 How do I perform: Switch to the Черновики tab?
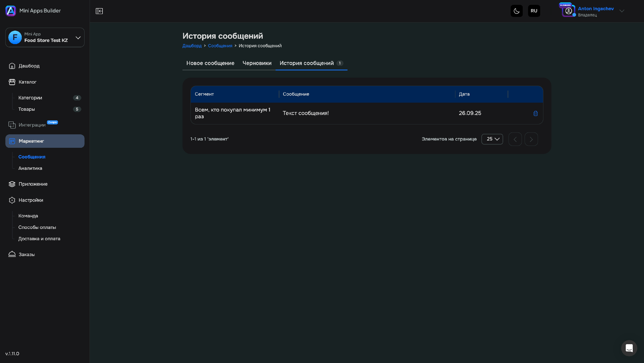click(257, 63)
